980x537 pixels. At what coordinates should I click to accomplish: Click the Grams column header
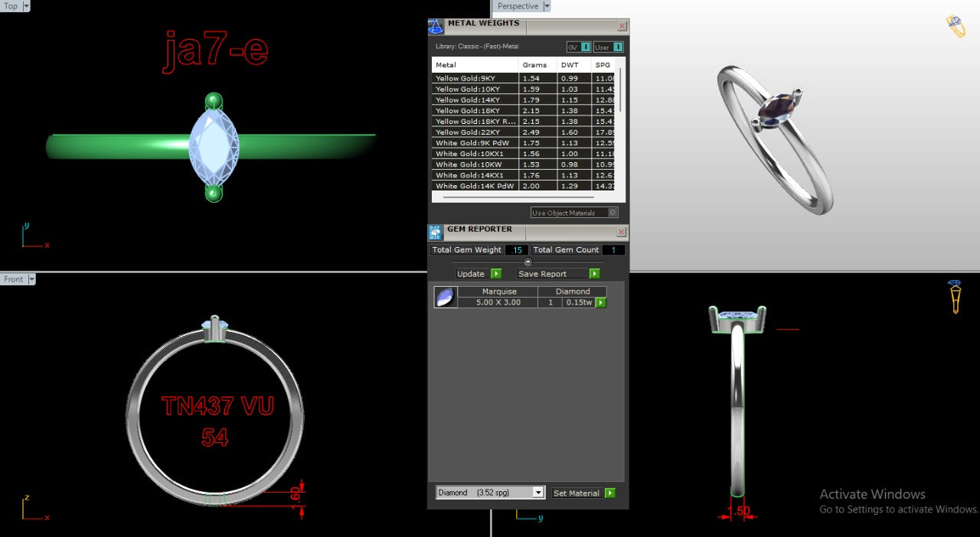[537, 65]
